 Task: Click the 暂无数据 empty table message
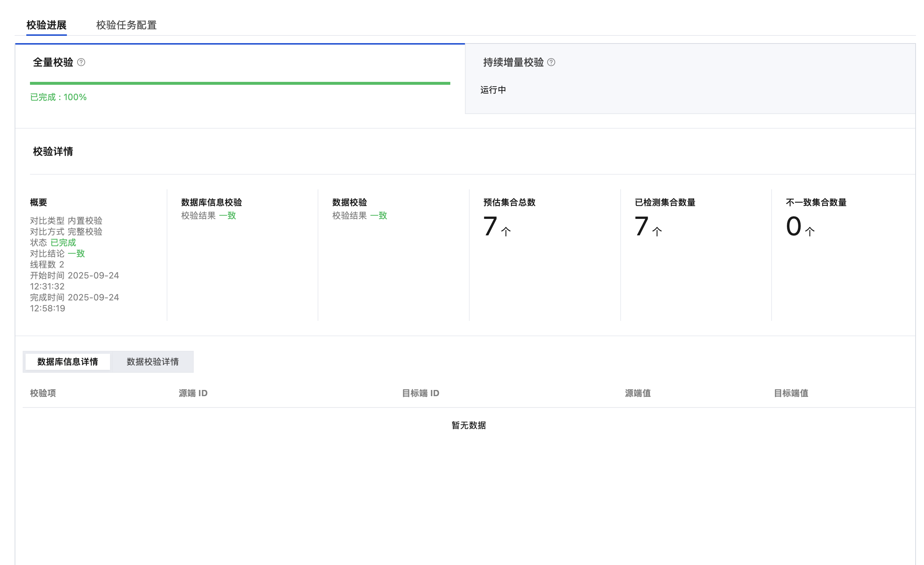coord(468,425)
